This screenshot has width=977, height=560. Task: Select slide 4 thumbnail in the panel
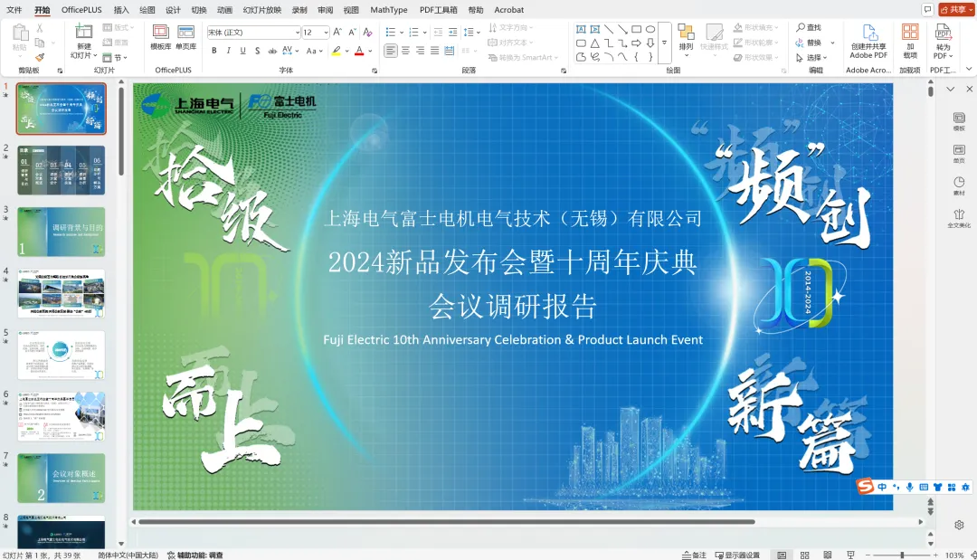point(62,293)
